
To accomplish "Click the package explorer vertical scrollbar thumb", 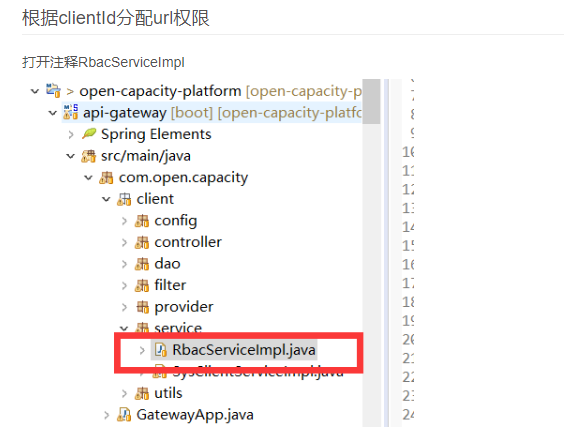I will [371, 101].
